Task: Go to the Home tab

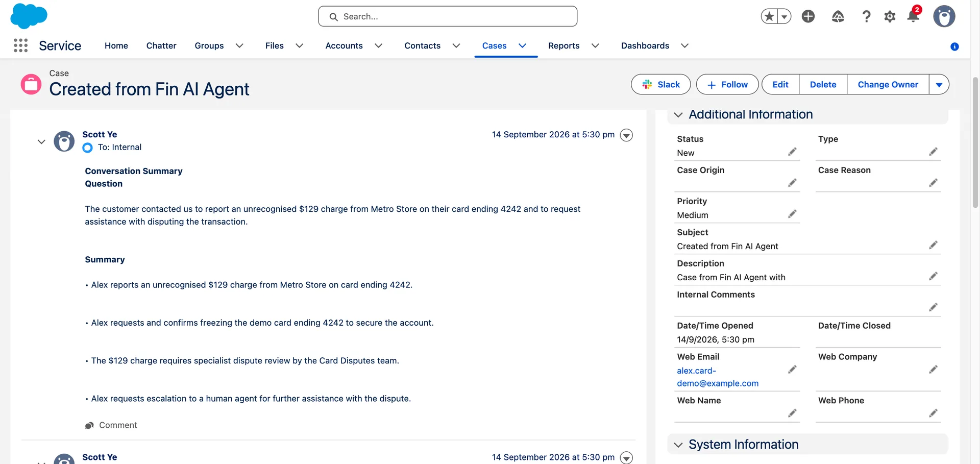Action: pyautogui.click(x=116, y=46)
